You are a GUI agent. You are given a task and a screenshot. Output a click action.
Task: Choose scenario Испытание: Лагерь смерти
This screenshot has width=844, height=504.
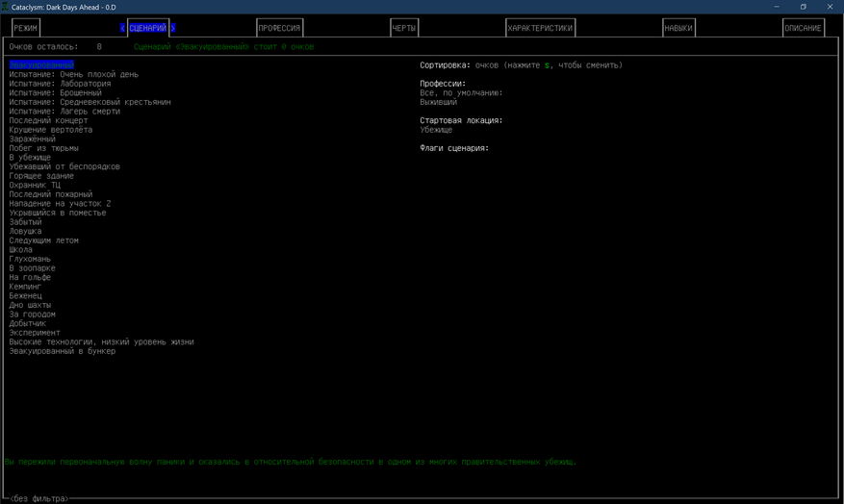64,111
